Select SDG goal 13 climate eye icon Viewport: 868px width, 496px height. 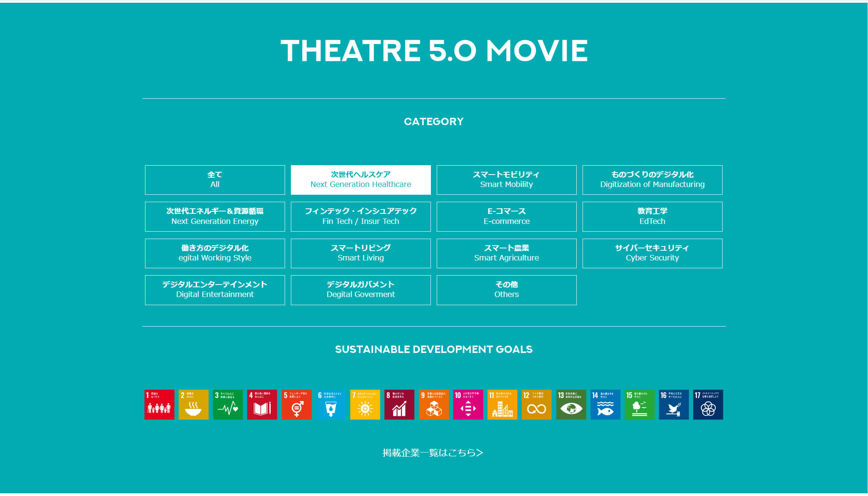(571, 404)
